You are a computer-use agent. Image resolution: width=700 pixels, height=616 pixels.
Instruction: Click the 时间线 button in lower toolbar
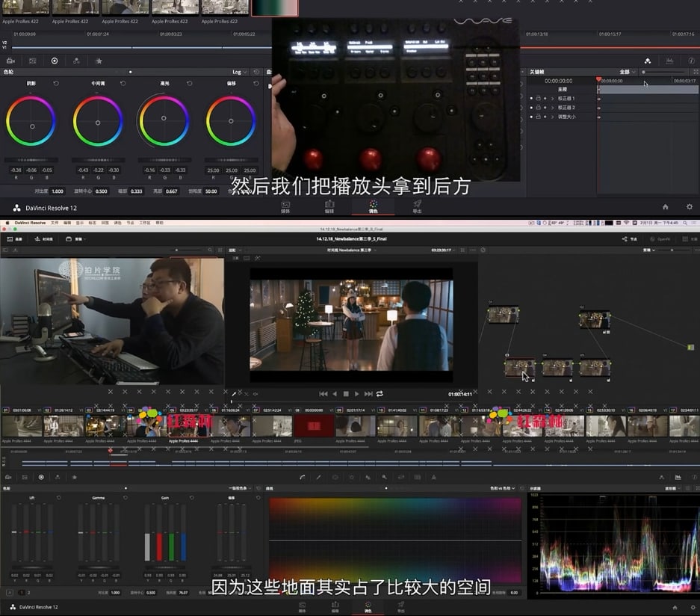[43, 239]
